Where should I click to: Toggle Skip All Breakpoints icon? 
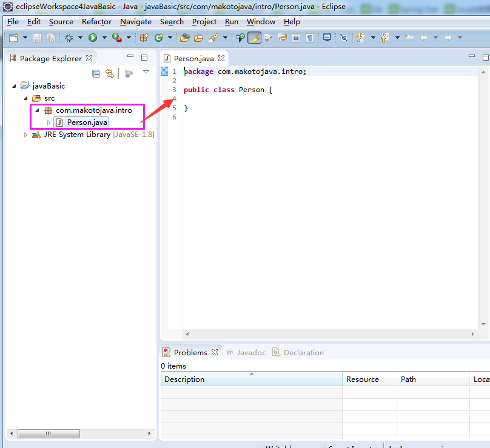[x=344, y=38]
